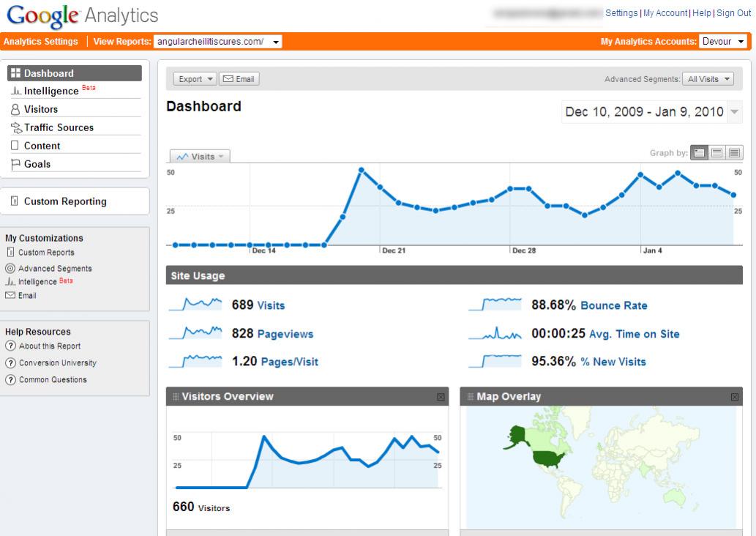Click the Common Questions question-mark icon

tap(10, 380)
